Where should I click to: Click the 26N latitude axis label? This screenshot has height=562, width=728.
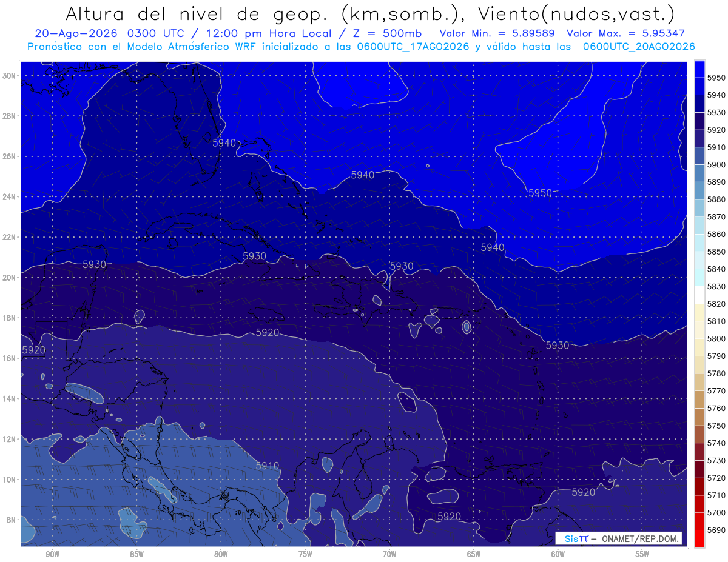pyautogui.click(x=10, y=156)
